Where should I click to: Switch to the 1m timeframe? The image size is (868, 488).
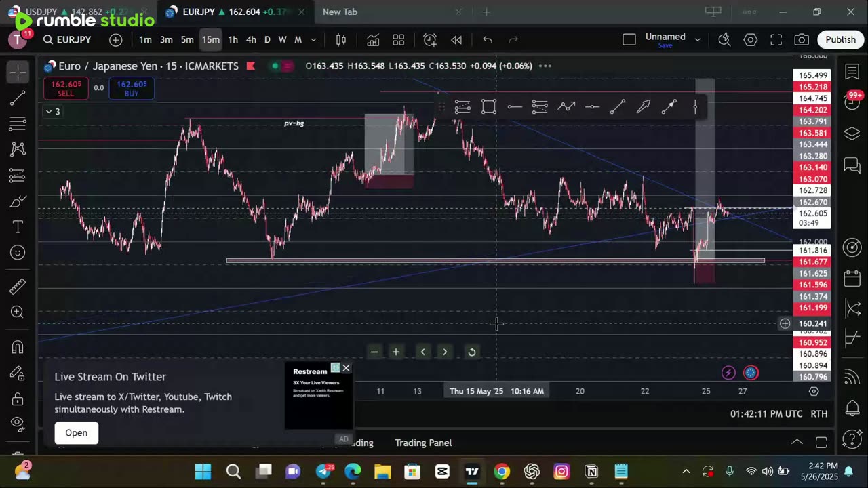click(145, 40)
